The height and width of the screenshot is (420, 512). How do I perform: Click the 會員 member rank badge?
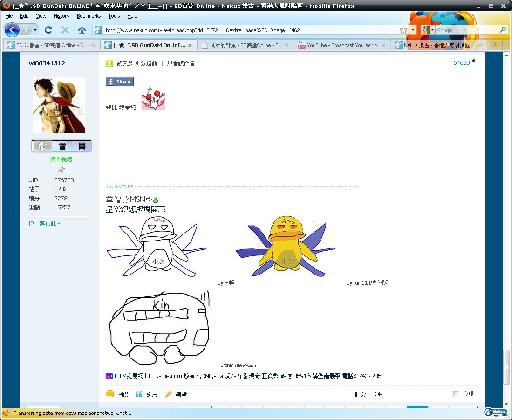click(x=61, y=145)
